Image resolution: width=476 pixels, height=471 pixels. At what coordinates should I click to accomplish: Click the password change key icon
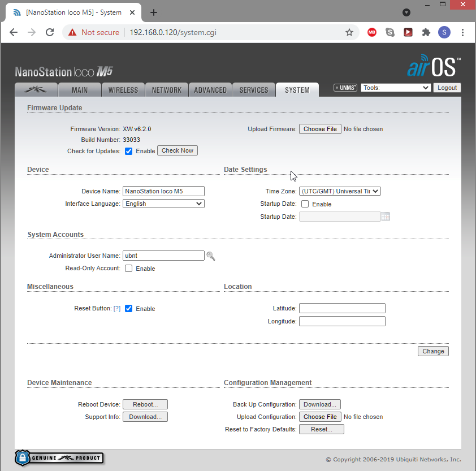click(x=211, y=256)
